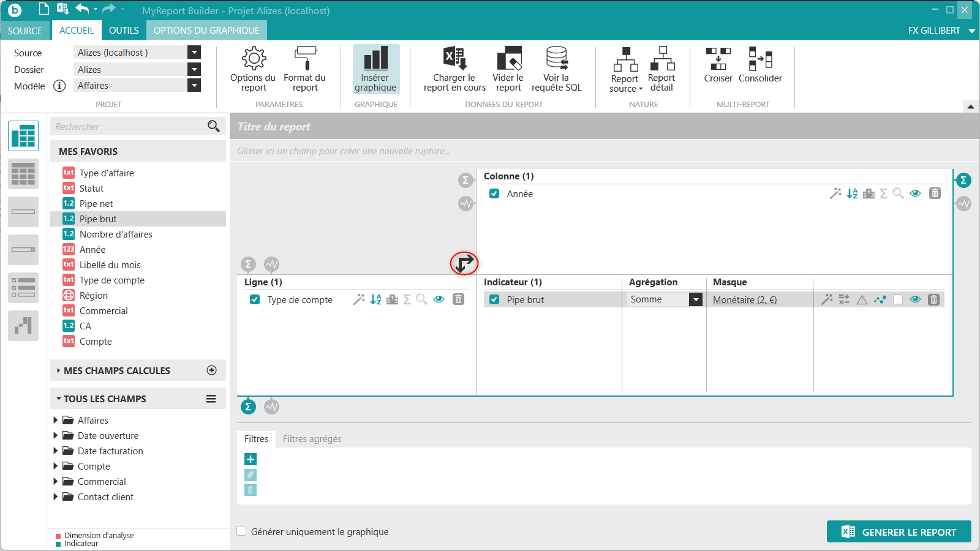This screenshot has height=551, width=980.
Task: Open the Monétaire (2, €) mask link
Action: 744,299
